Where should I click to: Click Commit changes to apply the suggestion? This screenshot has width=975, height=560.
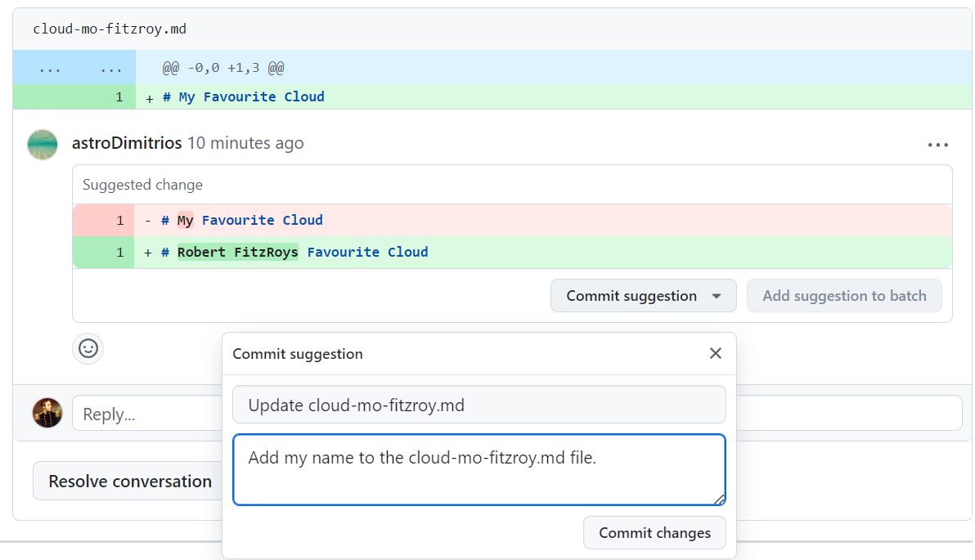pos(654,532)
